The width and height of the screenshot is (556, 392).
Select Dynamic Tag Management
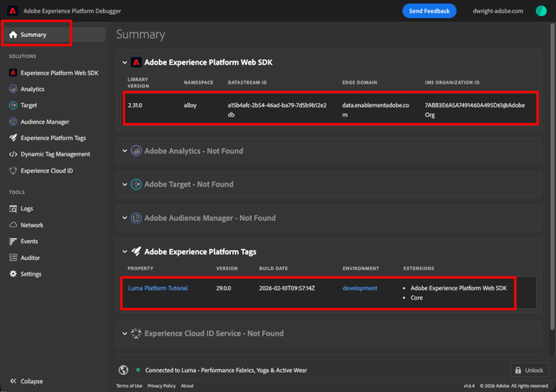click(55, 154)
